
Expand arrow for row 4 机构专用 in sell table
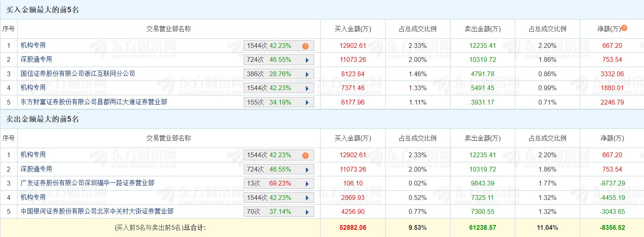point(307,198)
